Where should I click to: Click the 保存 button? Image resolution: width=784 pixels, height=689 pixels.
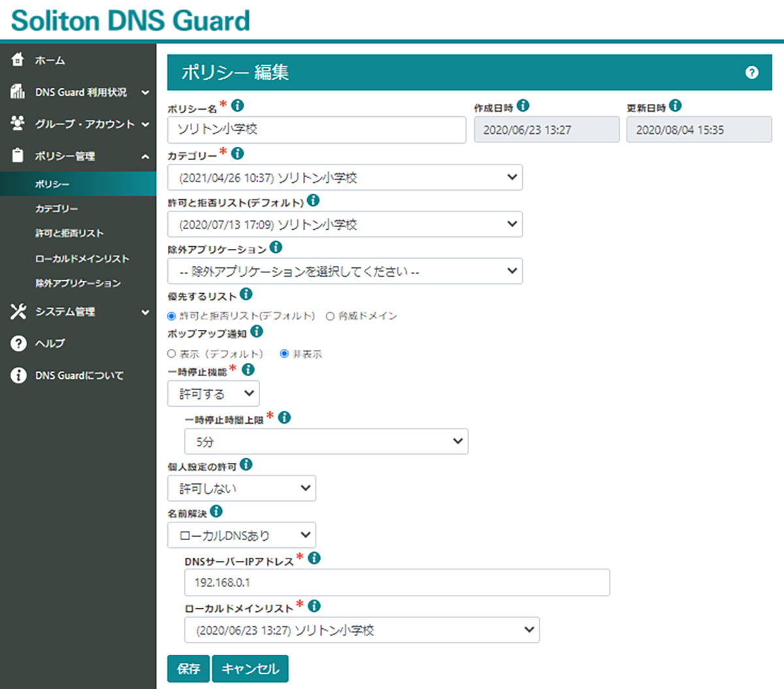(x=188, y=669)
